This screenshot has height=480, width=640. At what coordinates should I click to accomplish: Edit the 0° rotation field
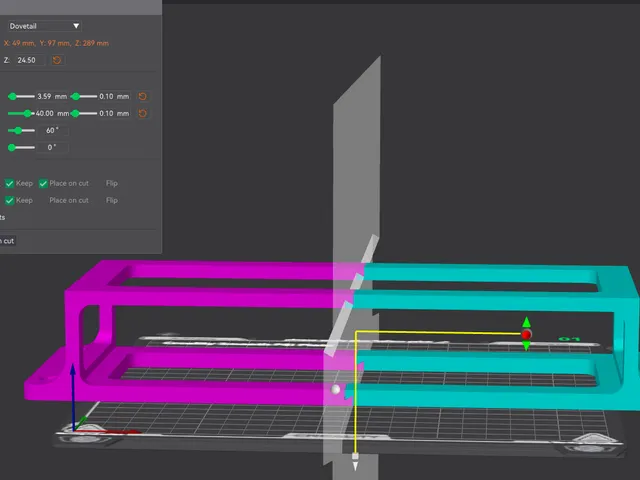(x=52, y=147)
